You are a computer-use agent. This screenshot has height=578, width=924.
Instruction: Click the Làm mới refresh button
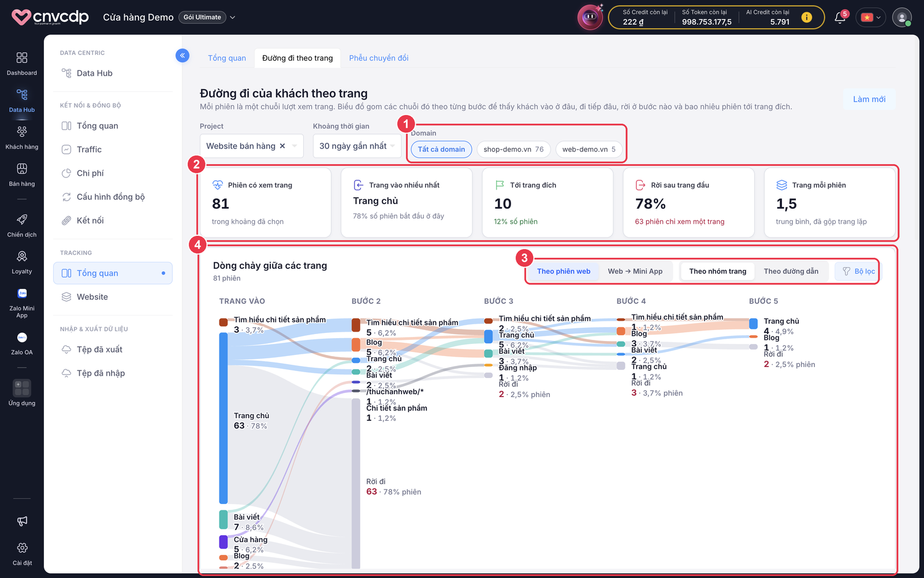(869, 99)
